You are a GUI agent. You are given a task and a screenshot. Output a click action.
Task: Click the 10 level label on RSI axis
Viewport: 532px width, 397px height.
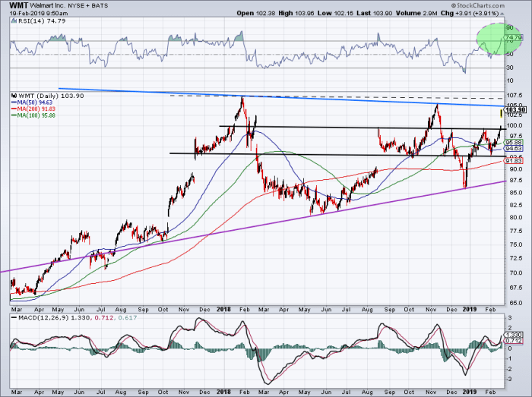point(510,80)
